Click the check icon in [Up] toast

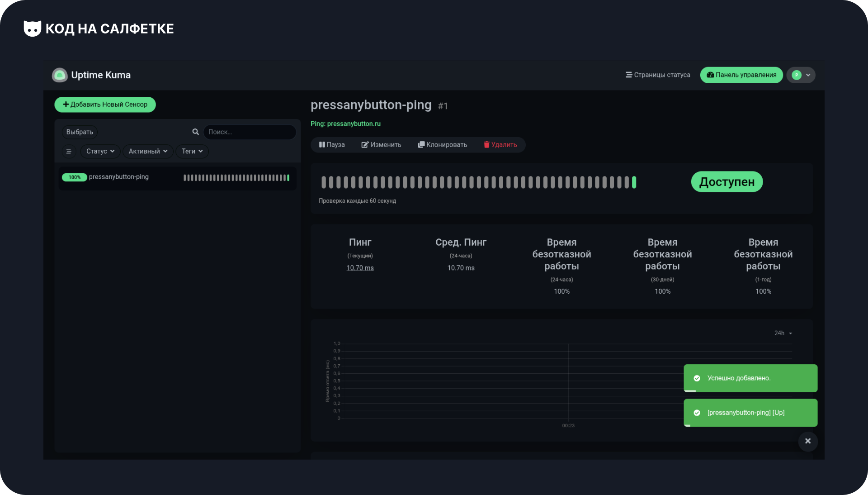pos(697,413)
